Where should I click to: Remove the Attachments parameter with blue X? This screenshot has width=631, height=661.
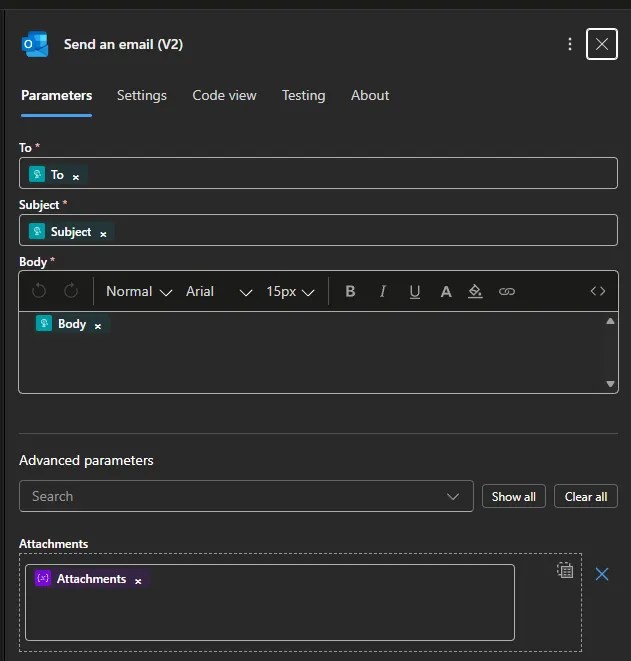tap(602, 574)
